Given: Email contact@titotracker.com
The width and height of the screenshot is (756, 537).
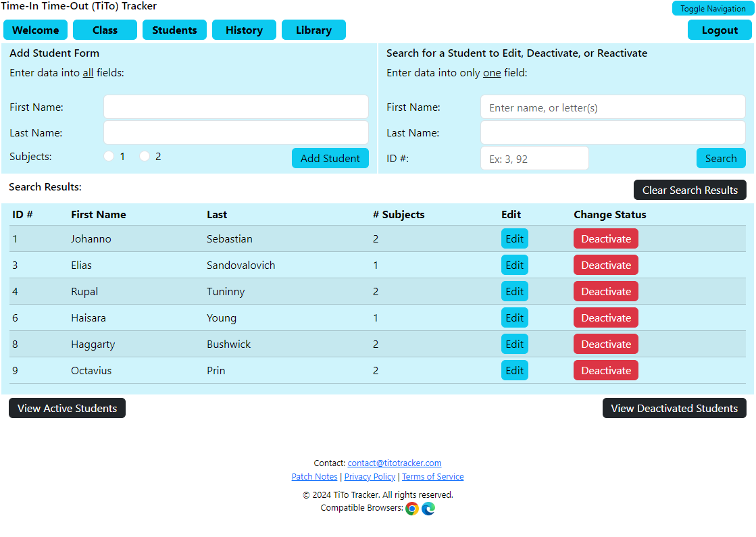Looking at the screenshot, I should pyautogui.click(x=395, y=463).
